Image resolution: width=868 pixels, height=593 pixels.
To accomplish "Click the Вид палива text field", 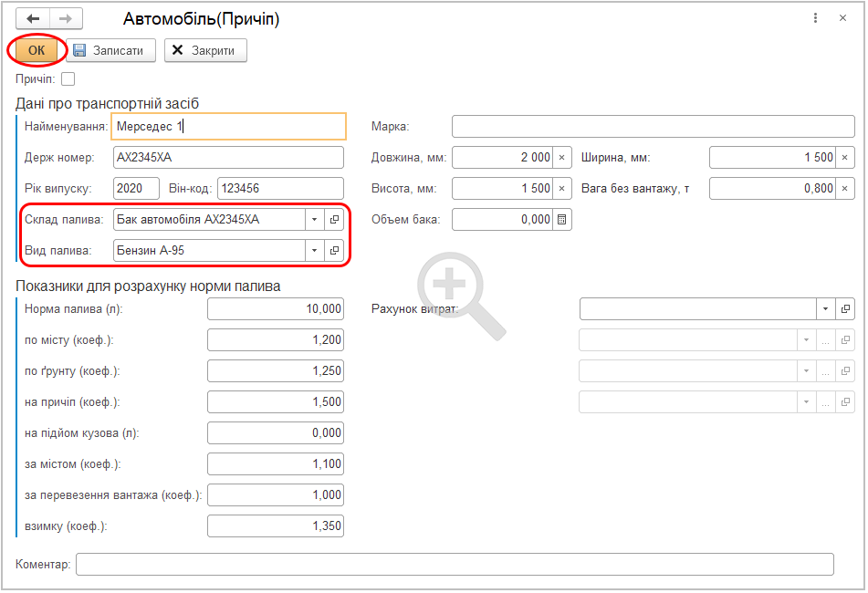I will pyautogui.click(x=209, y=251).
